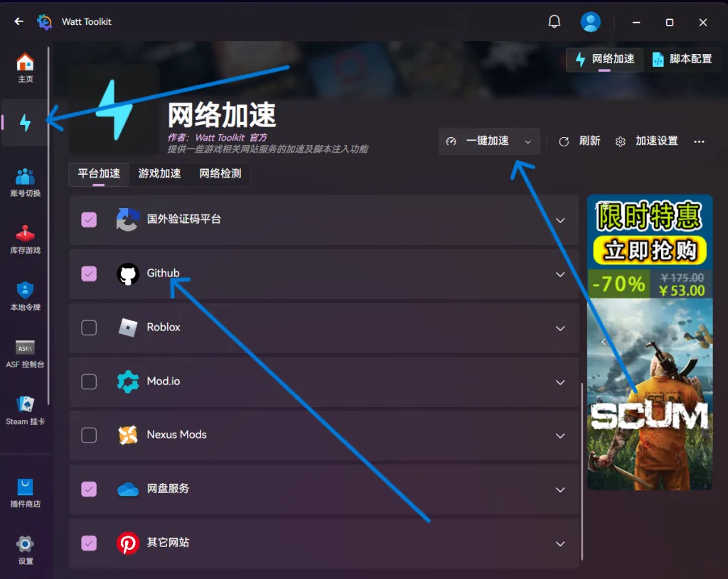The image size is (728, 579).
Task: Open 加速设置 acceleration settings
Action: click(x=646, y=141)
